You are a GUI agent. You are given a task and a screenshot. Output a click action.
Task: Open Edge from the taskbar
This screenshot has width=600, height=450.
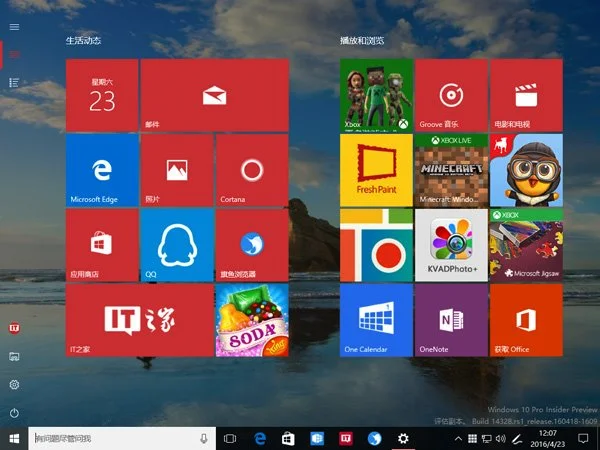coord(260,439)
